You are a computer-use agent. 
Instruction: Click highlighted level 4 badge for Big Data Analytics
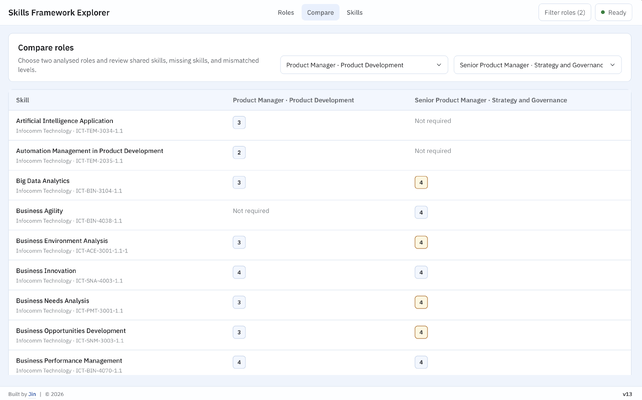tap(421, 182)
